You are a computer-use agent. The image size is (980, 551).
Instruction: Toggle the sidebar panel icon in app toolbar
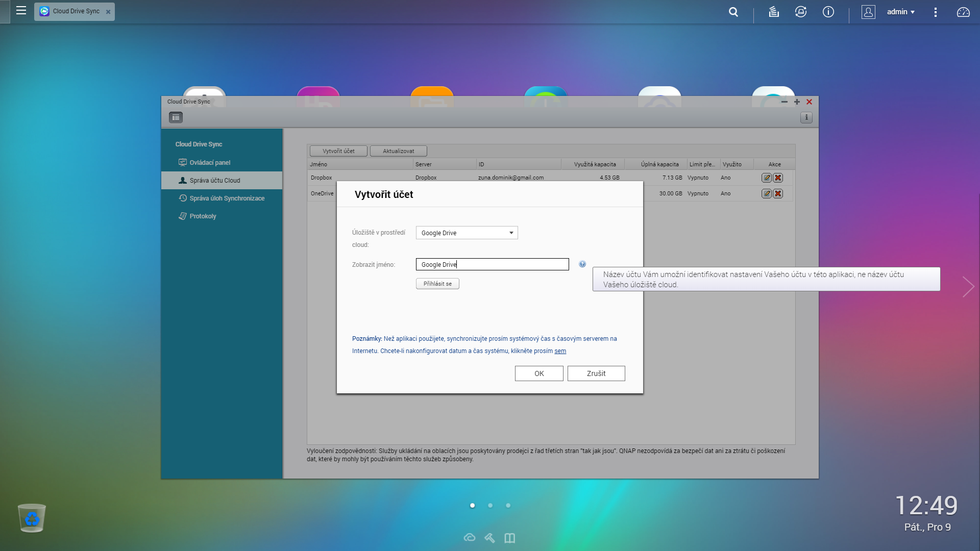click(176, 118)
